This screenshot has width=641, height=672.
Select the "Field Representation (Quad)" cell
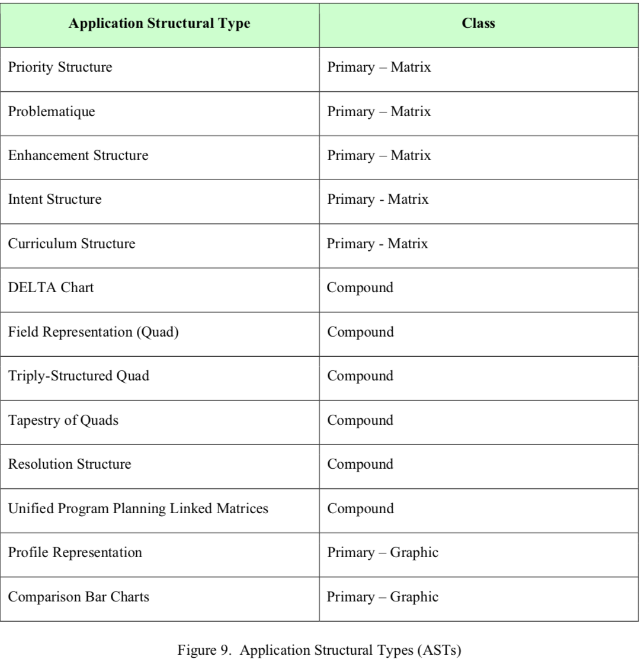(94, 332)
